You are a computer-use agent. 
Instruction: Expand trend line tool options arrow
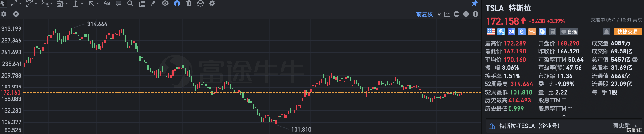click(20, 4)
